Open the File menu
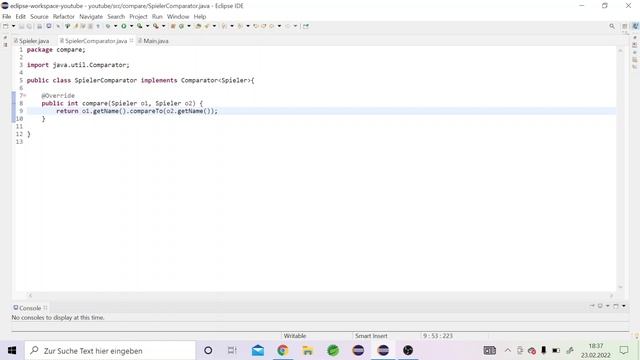 point(7,17)
